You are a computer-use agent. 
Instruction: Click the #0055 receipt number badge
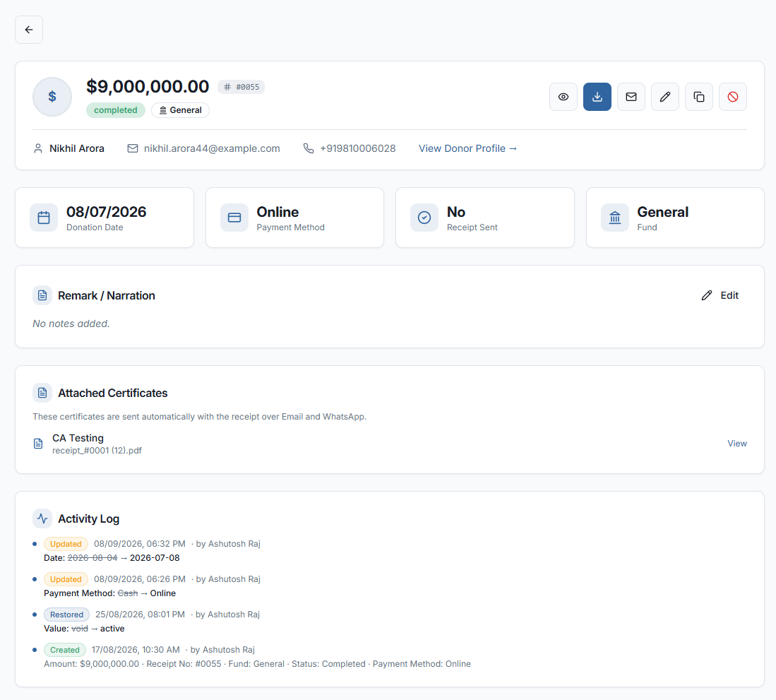(241, 87)
